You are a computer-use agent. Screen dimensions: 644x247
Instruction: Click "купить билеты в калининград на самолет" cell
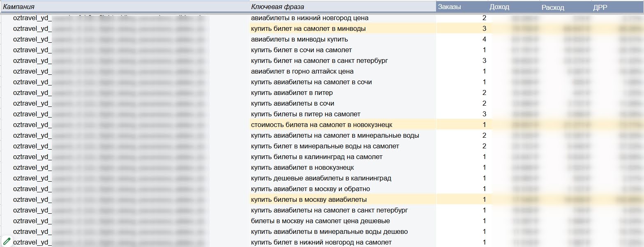tap(316, 157)
